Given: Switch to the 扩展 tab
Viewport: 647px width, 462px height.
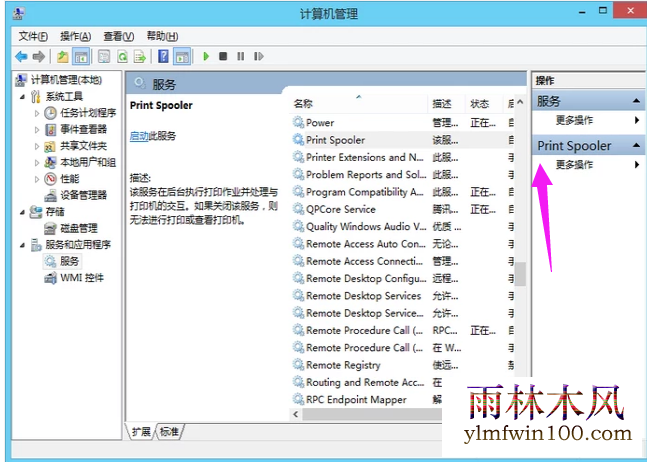Looking at the screenshot, I should pos(141,431).
